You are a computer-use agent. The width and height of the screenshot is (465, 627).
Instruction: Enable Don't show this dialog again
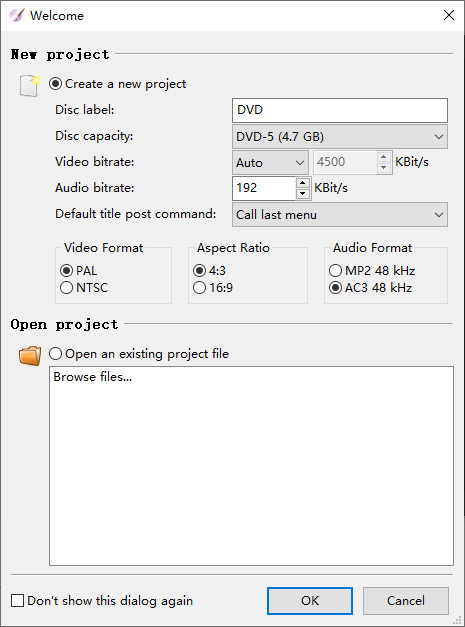tap(102, 601)
